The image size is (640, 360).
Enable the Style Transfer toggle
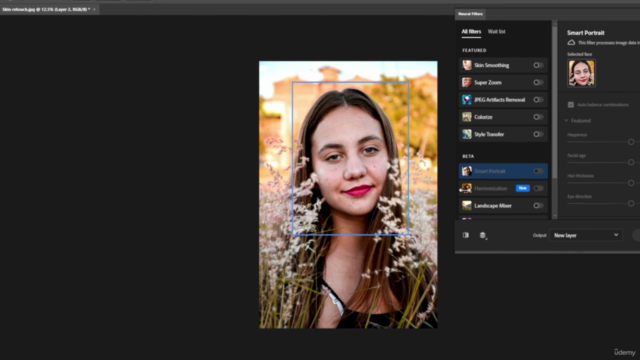[538, 134]
